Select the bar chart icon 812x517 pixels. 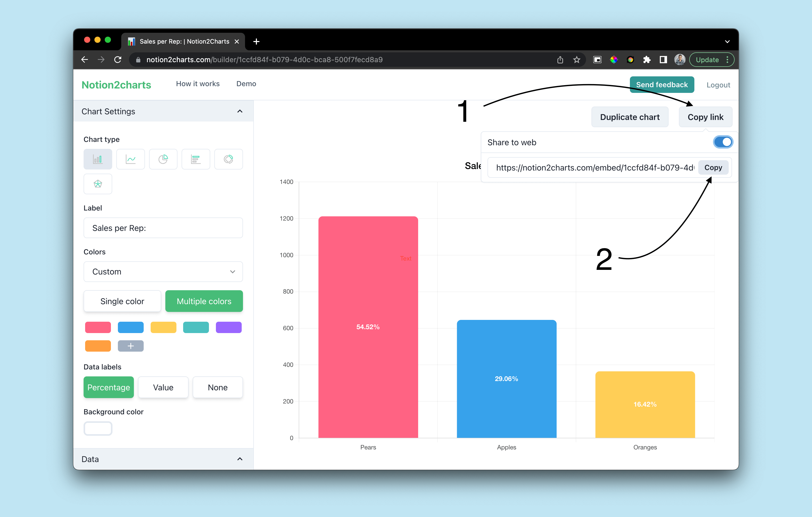pos(98,159)
